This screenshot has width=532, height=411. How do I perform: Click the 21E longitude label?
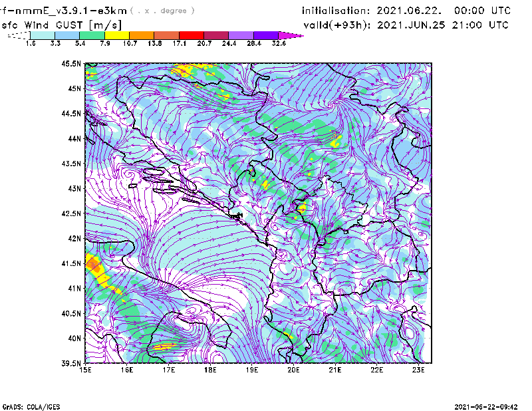coord(335,370)
